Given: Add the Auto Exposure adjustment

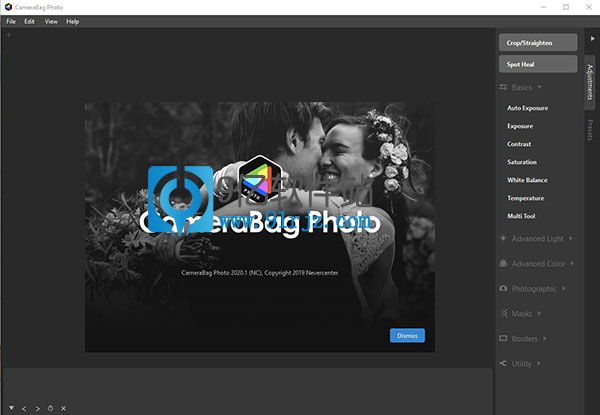Looking at the screenshot, I should pyautogui.click(x=527, y=108).
